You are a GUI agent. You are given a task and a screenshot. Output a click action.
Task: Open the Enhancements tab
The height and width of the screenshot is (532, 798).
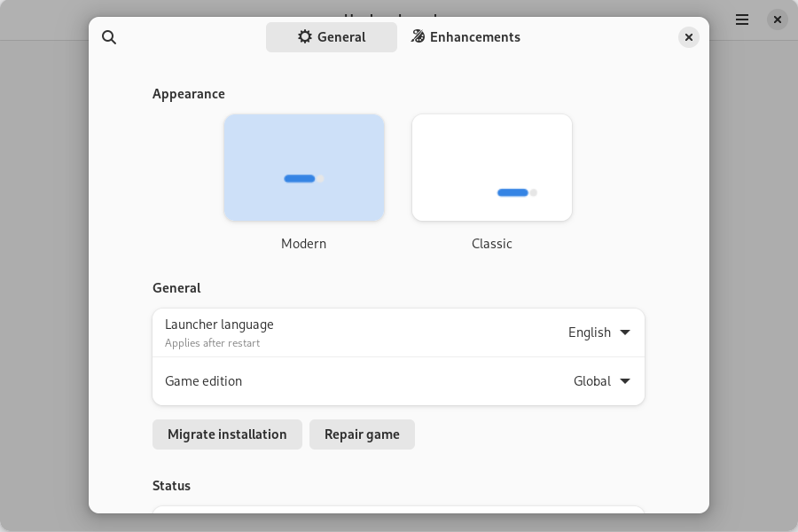point(465,37)
